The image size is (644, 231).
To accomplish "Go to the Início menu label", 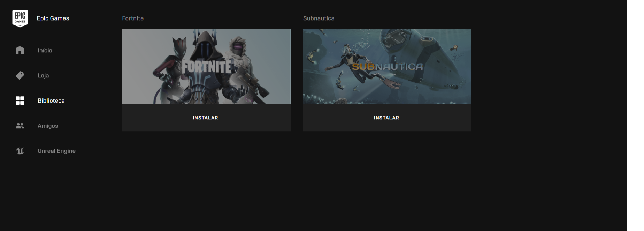I will [45, 50].
